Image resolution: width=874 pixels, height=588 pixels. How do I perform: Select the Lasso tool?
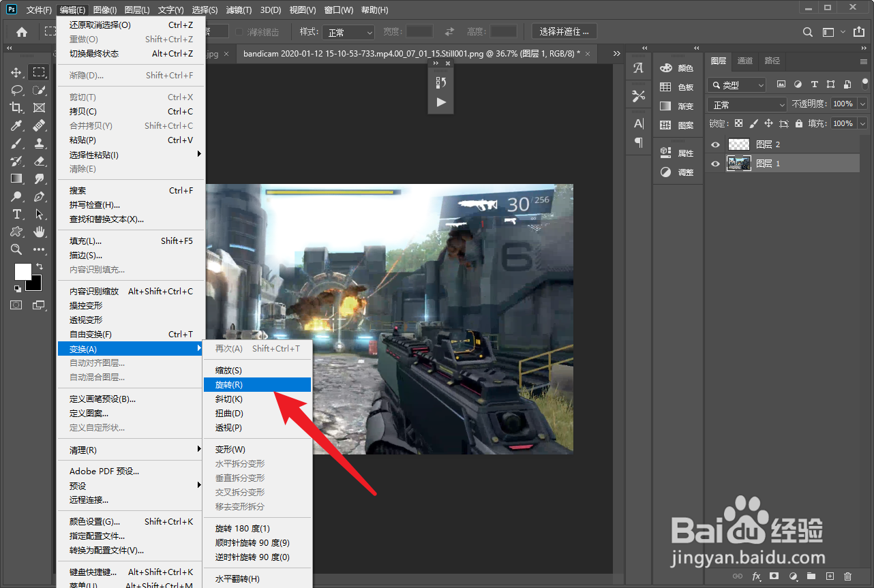(x=17, y=90)
